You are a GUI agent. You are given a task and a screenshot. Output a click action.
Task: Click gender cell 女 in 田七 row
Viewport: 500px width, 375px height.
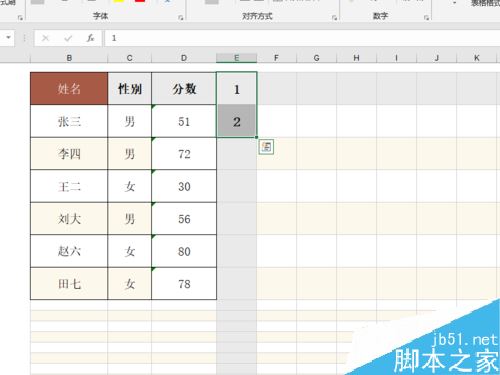(x=130, y=284)
